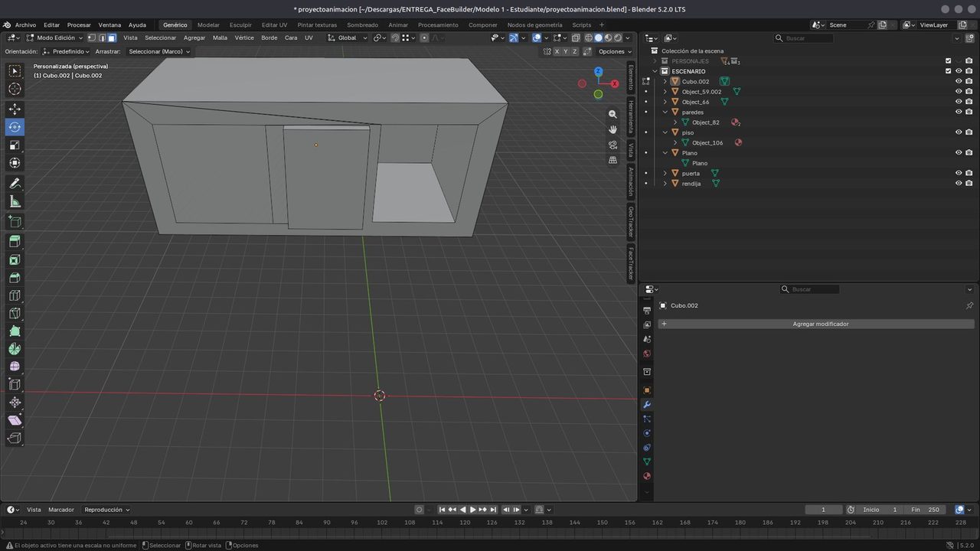Select the Measure tool
The image size is (980, 551).
click(x=15, y=202)
